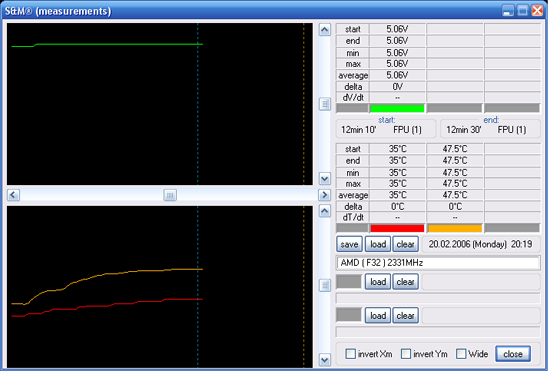
Task: Click load in the third measurement slot
Action: pyautogui.click(x=378, y=316)
